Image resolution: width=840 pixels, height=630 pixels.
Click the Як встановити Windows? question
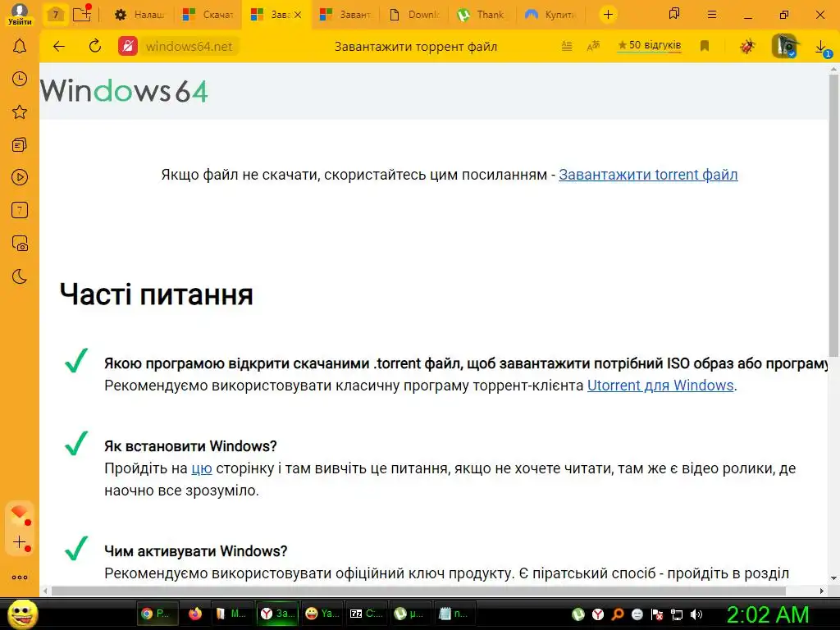tap(190, 446)
